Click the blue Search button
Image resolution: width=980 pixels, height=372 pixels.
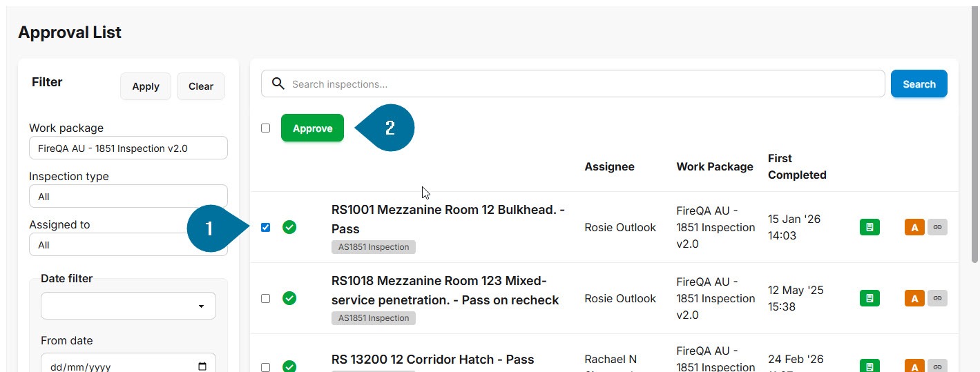(919, 84)
